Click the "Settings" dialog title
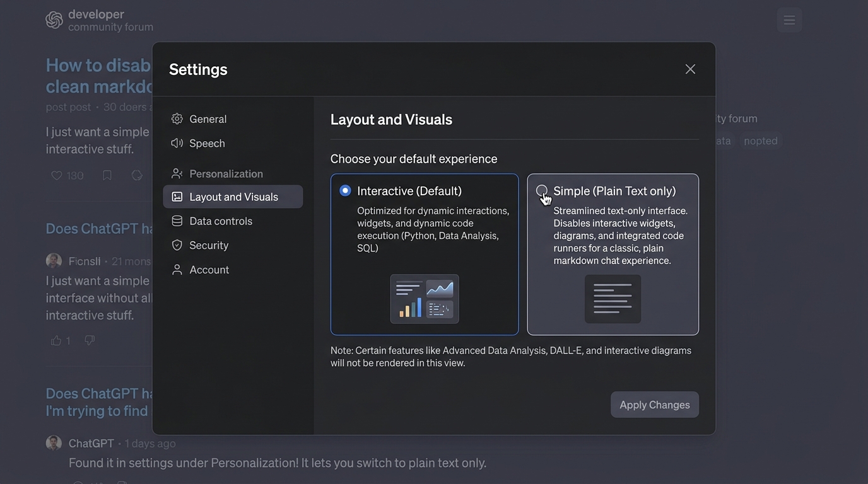The width and height of the screenshot is (868, 484). pyautogui.click(x=198, y=69)
